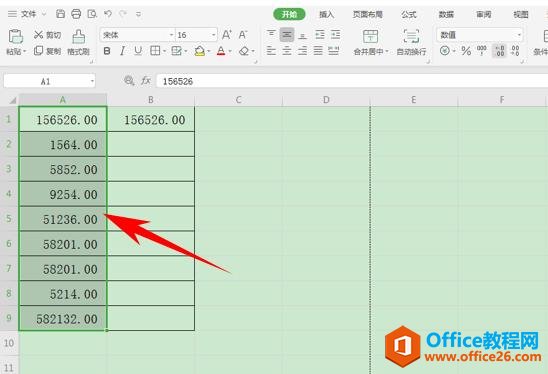This screenshot has height=374, width=548.
Task: Align text to the right
Action: pyautogui.click(x=303, y=51)
